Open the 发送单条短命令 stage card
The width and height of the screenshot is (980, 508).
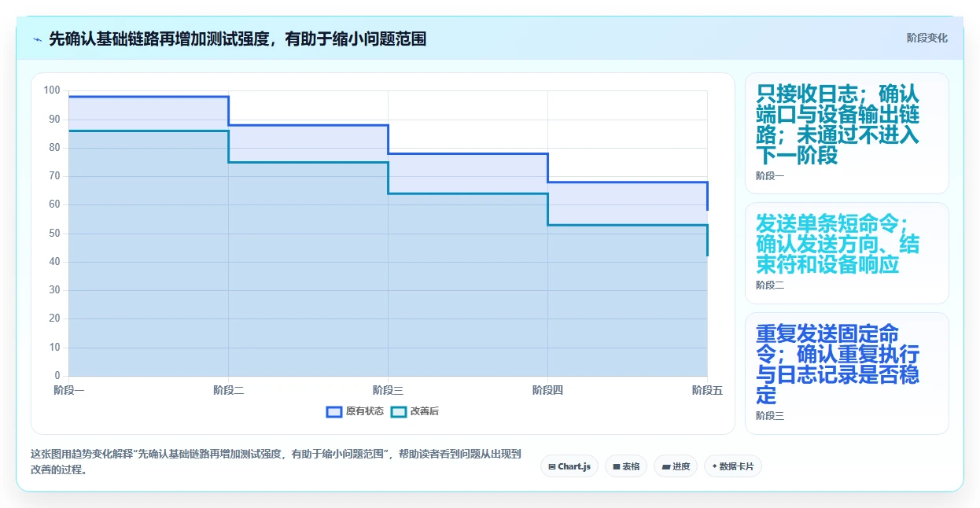(x=847, y=253)
